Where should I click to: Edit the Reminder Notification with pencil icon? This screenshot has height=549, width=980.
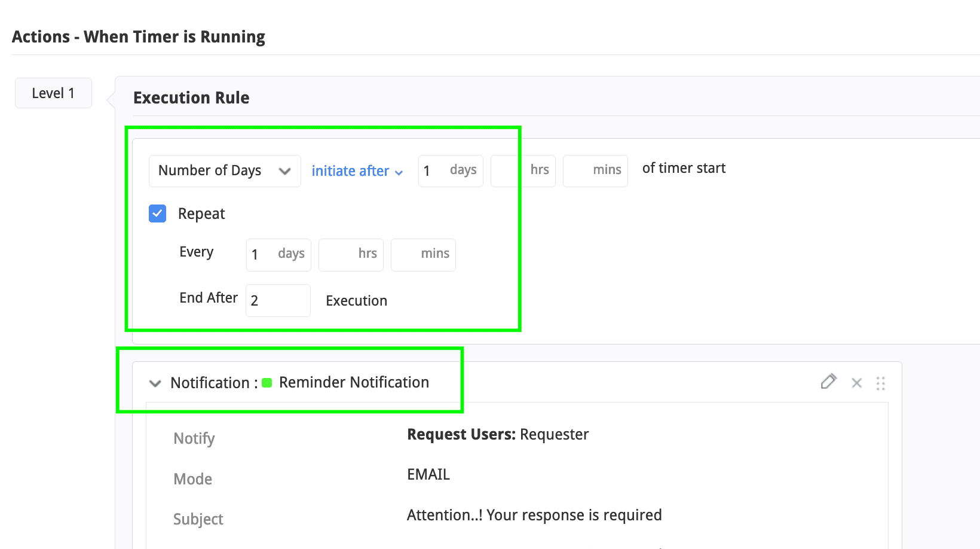pyautogui.click(x=828, y=382)
